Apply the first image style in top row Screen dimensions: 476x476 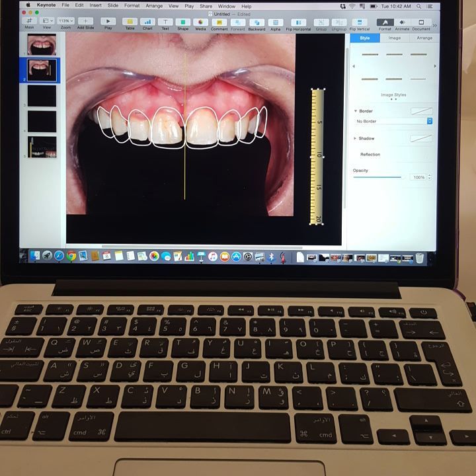tap(370, 55)
